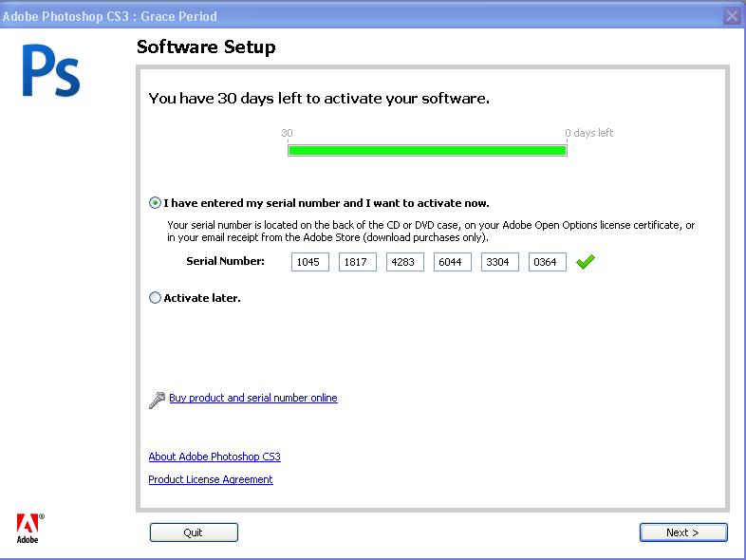Screen dimensions: 746x560
Task: Click the 'Adobe Photoshop CS3 : Grace Period' title
Action: pos(109,16)
